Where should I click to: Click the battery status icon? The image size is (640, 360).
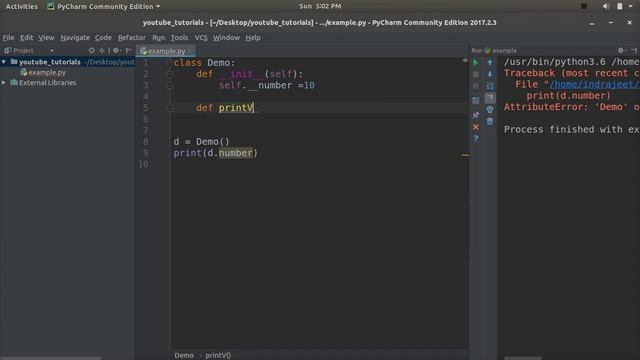(620, 6)
